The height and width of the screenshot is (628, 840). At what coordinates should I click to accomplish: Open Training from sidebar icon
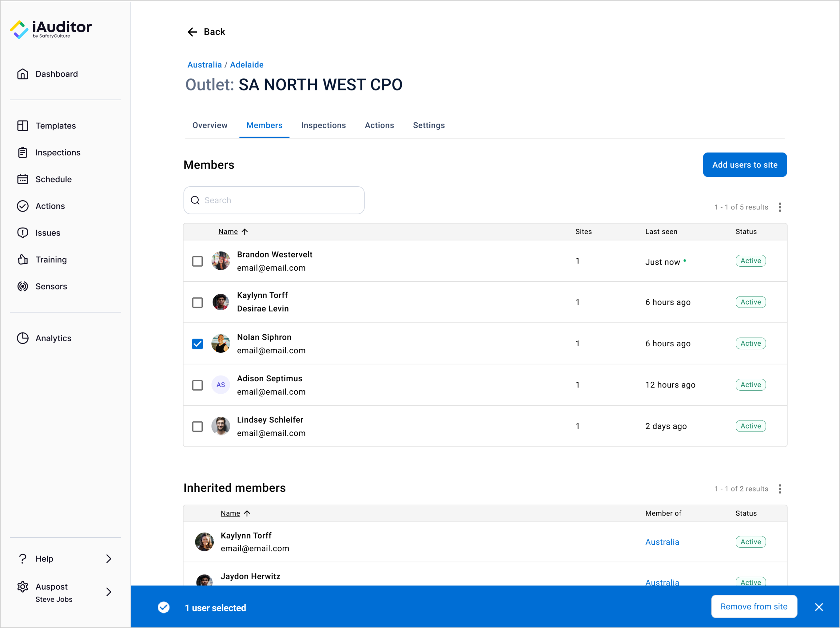coord(22,260)
